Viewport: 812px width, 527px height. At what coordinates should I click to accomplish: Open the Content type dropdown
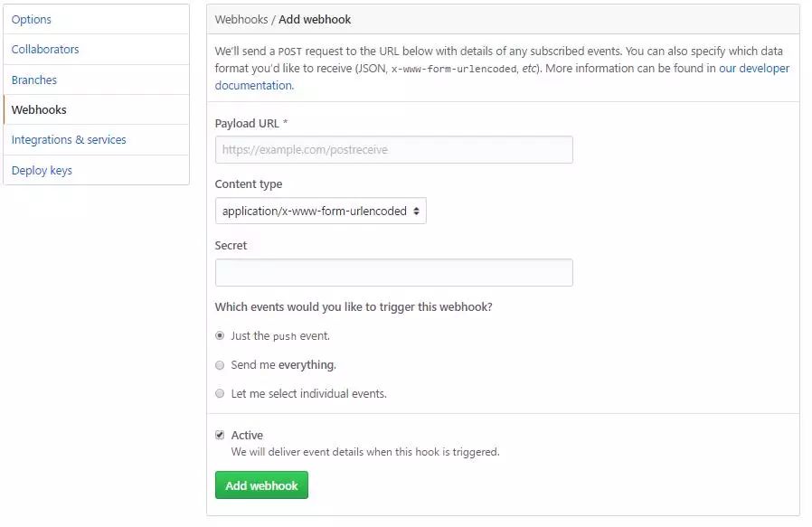point(321,211)
